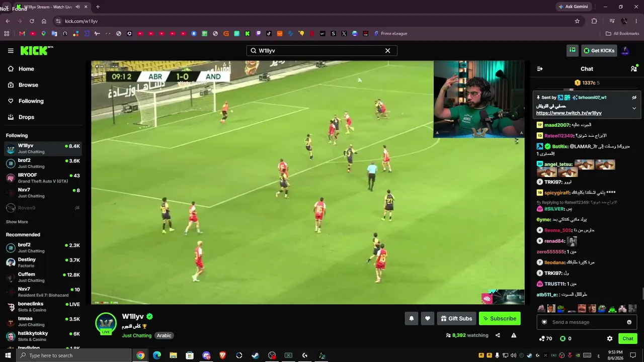Open chat identity shield icon
644x362 pixels.
tap(544, 322)
